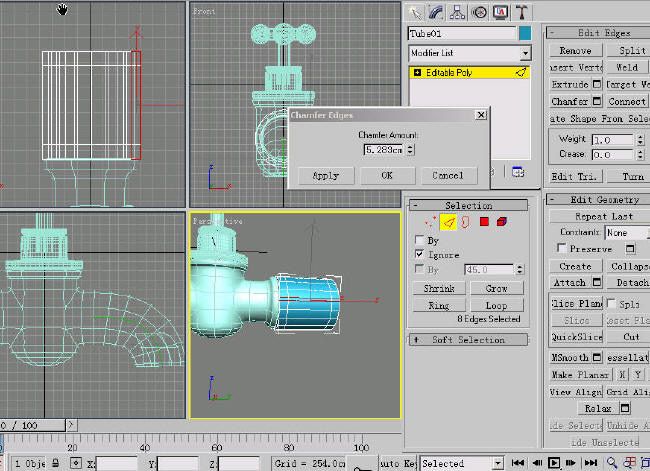Screen dimensions: 650x471
Task: Adjust the Crease spinner arrows
Action: [x=640, y=155]
